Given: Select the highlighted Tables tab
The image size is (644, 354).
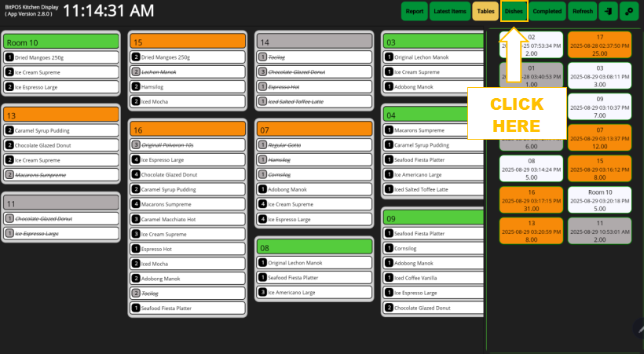Looking at the screenshot, I should (x=485, y=12).
